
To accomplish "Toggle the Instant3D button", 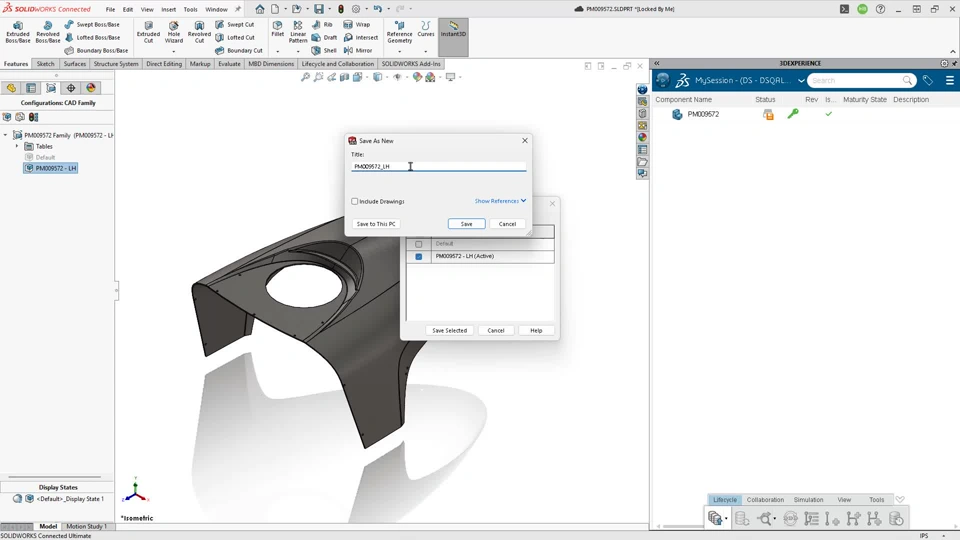I will (453, 29).
